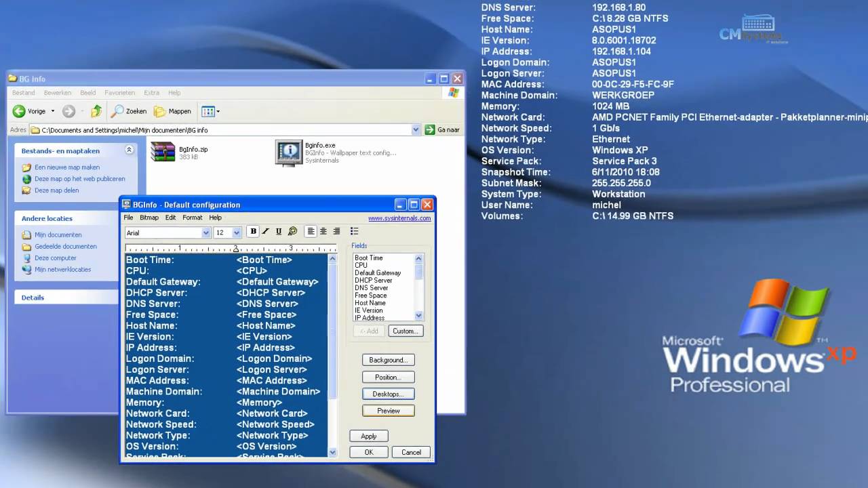The height and width of the screenshot is (488, 868).
Task: Select 'Free Space' in the Fields list
Action: click(370, 295)
